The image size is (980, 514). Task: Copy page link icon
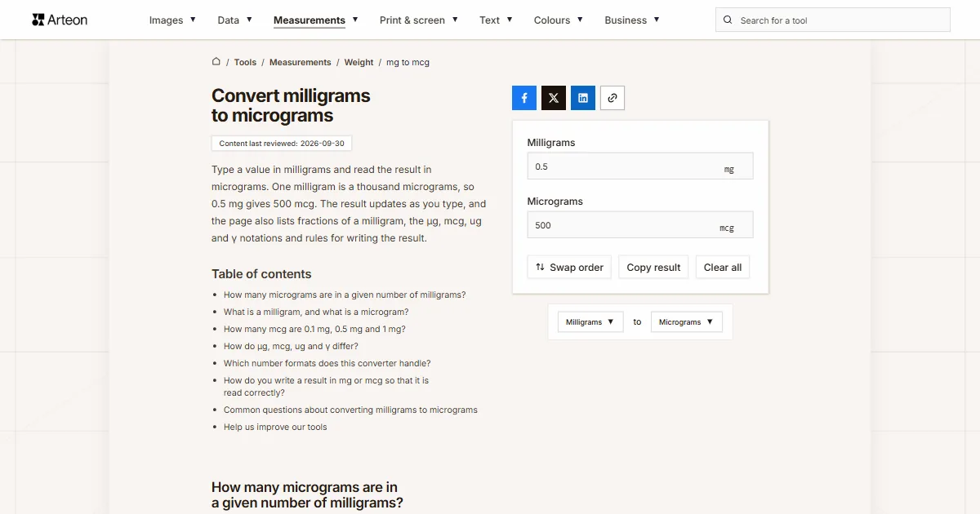pos(612,98)
